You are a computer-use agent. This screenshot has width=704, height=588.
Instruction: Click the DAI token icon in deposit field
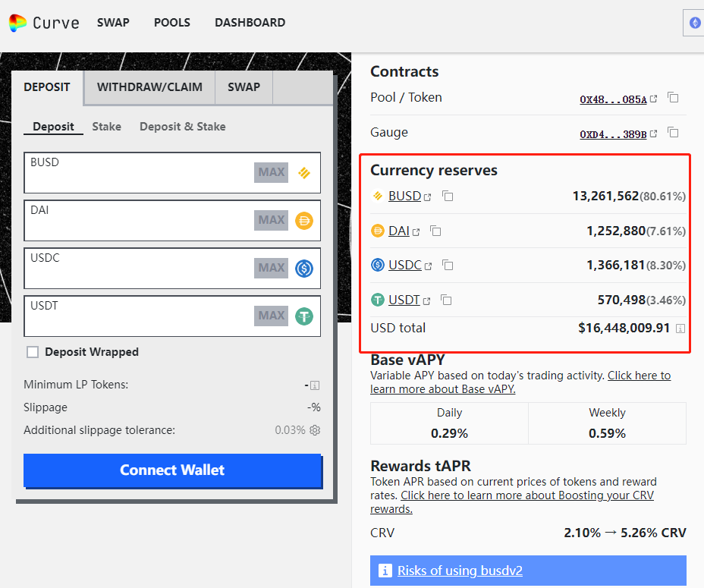304,221
